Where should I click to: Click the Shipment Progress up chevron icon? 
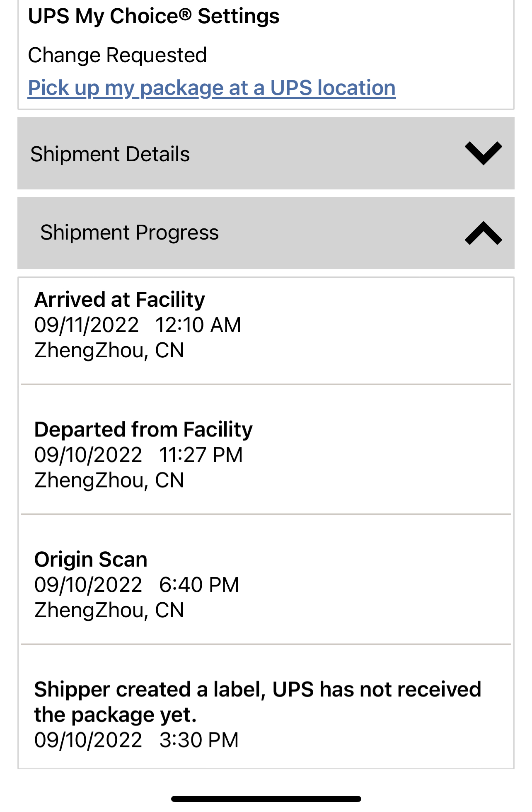click(483, 233)
